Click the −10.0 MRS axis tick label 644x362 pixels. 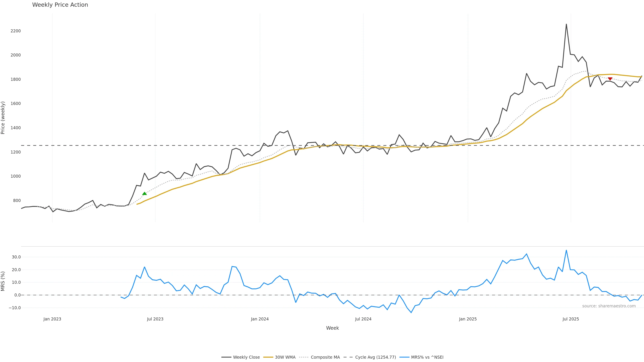click(x=15, y=308)
